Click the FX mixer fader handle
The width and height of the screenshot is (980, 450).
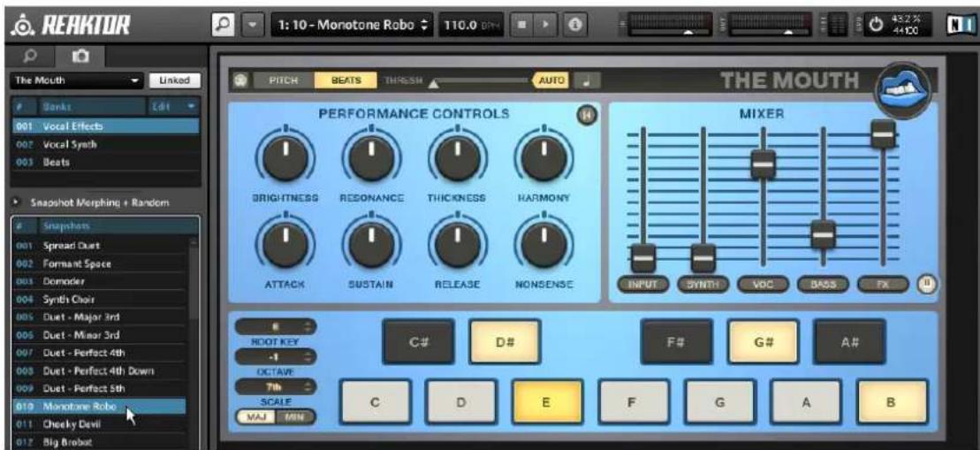[x=883, y=133]
